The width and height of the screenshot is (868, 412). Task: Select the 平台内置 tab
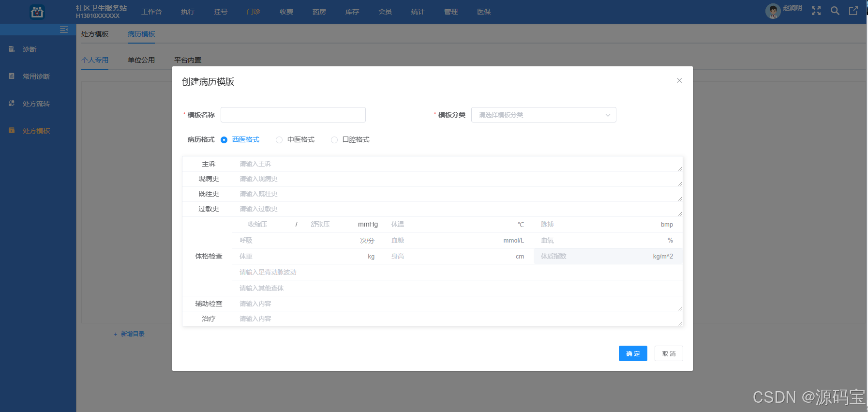pos(188,60)
